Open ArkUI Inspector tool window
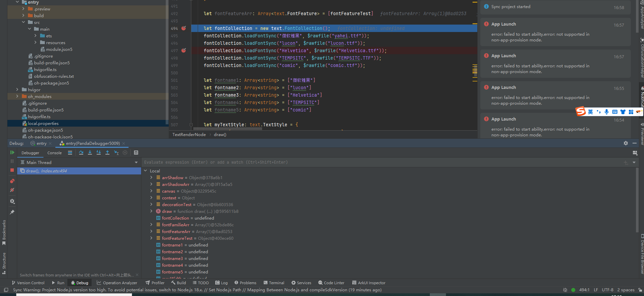 click(x=369, y=283)
